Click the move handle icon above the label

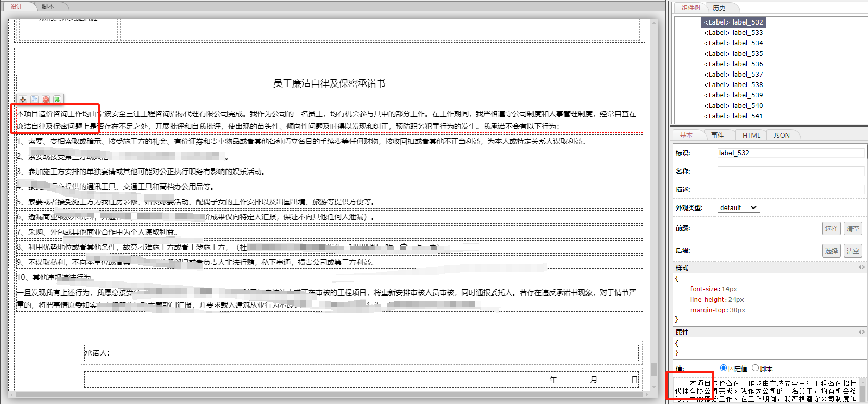point(23,100)
